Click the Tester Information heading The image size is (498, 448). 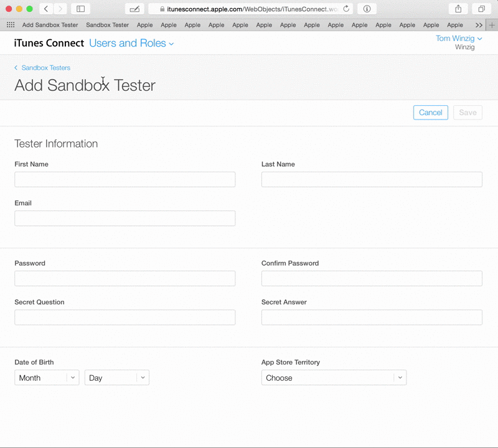click(56, 144)
